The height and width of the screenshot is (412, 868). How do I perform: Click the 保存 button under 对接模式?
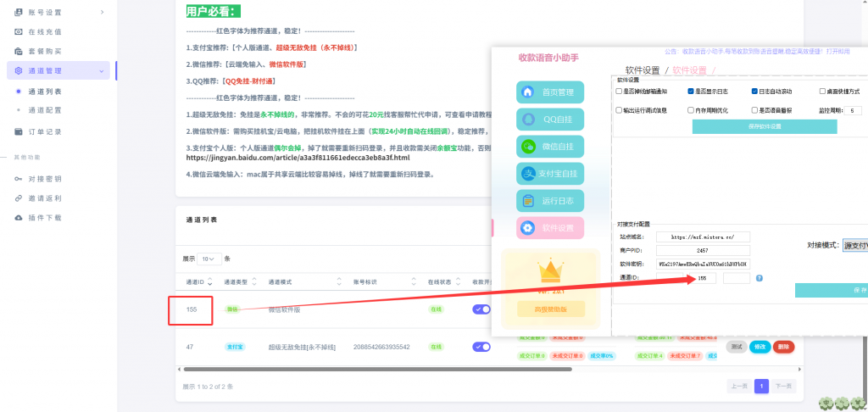(x=832, y=290)
